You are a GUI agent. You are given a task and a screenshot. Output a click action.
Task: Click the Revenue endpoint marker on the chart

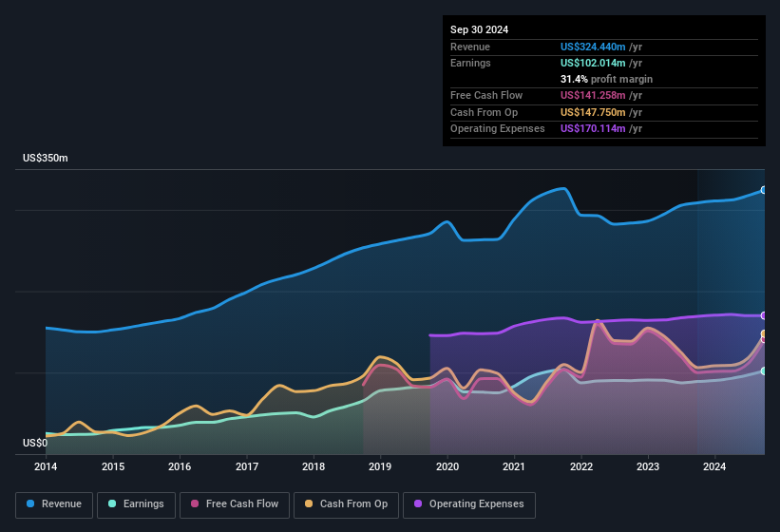coord(764,190)
